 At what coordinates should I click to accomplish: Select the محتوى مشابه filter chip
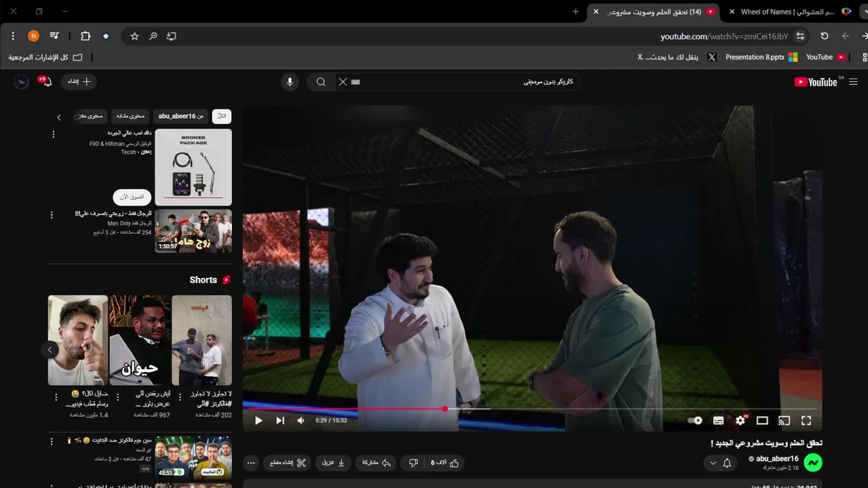(131, 117)
